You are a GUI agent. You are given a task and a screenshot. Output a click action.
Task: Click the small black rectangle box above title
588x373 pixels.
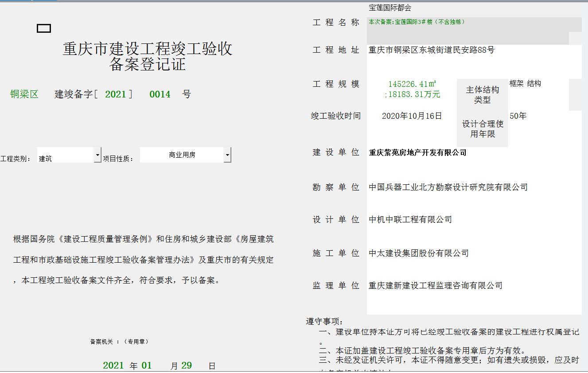[43, 28]
